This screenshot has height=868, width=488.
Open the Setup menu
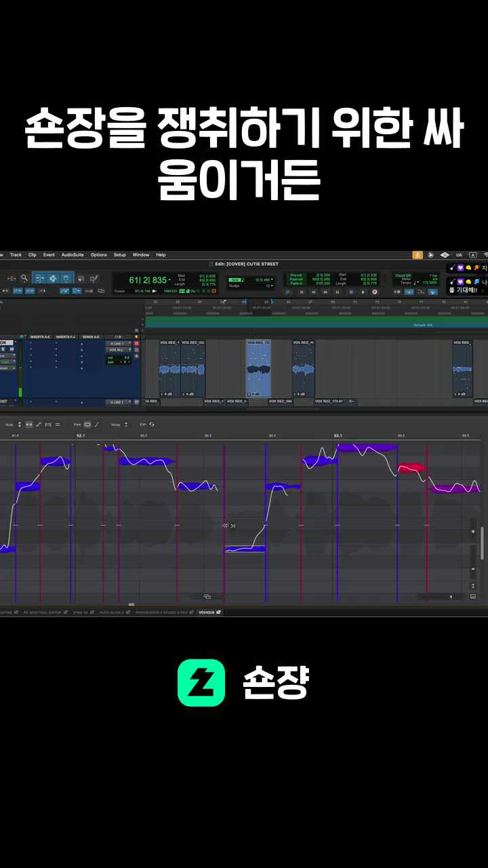(119, 255)
